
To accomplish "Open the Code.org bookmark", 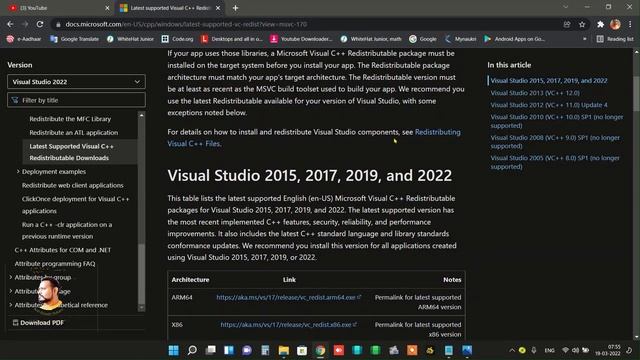I will [178, 39].
